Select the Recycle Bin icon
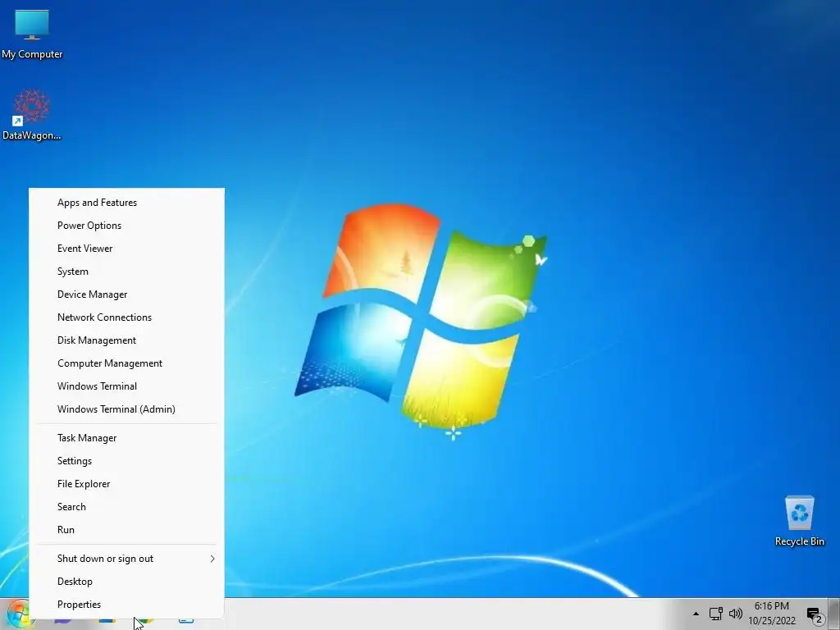Image resolution: width=840 pixels, height=630 pixels. [x=799, y=520]
